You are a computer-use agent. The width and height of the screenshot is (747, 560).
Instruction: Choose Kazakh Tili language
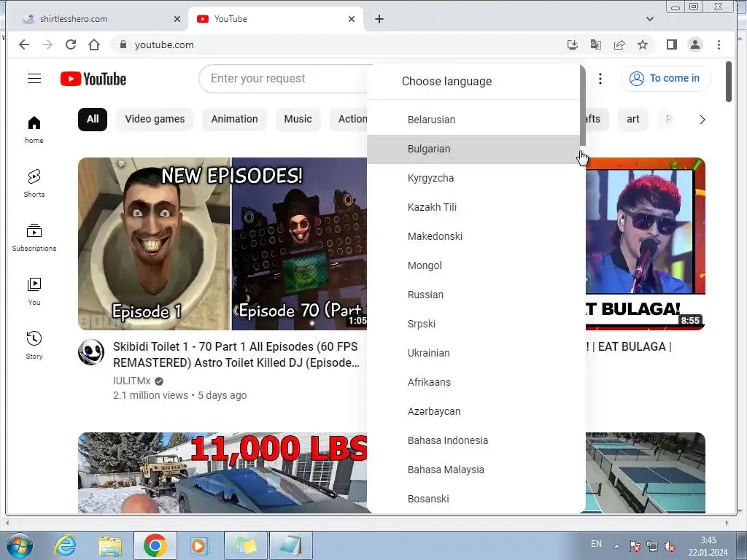473,207
